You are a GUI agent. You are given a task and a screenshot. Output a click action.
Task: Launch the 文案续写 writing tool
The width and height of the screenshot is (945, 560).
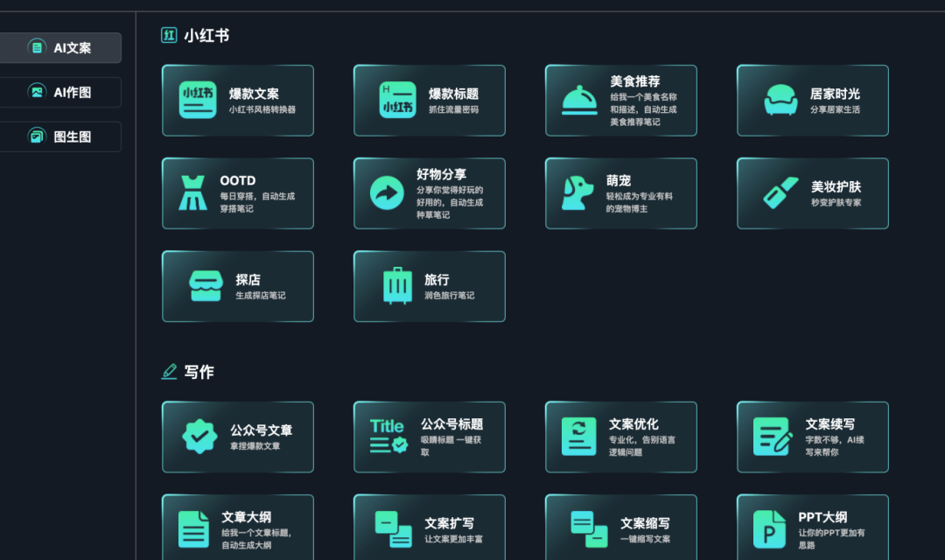point(812,437)
